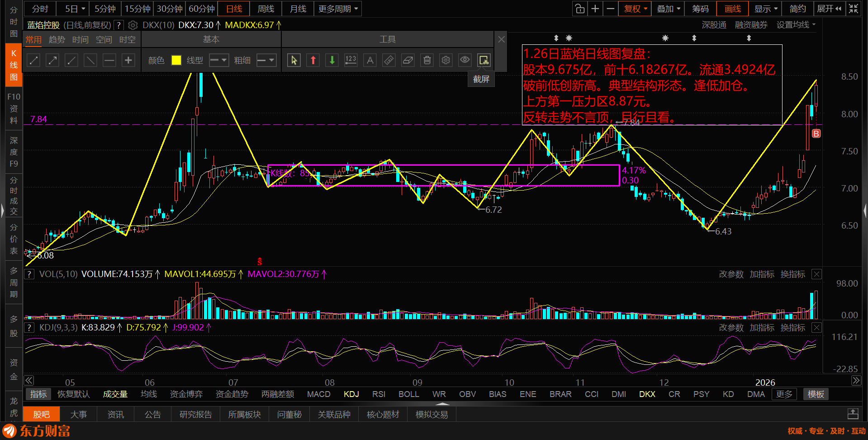Image resolution: width=868 pixels, height=440 pixels.
Task: Select the horizontal line drawing tool
Action: (109, 60)
